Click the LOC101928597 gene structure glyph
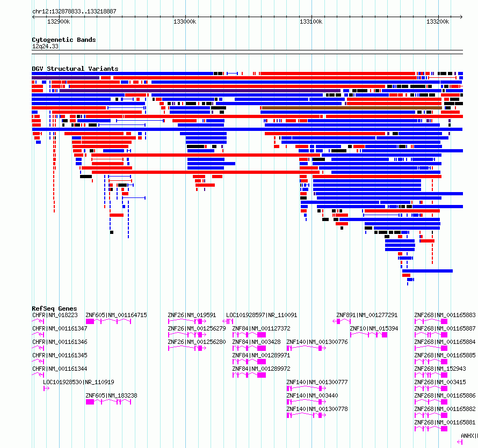 coord(228,321)
